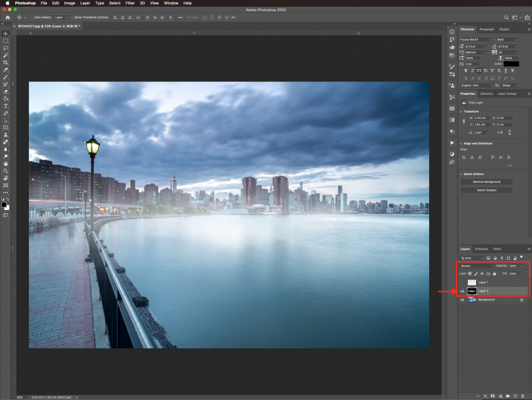Add layer style with fx icon
Image resolution: width=532 pixels, height=400 pixels.
tap(485, 396)
